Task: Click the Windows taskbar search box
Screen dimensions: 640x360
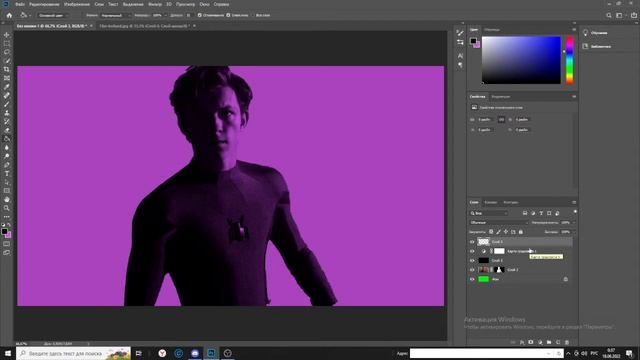Action: pos(73,353)
